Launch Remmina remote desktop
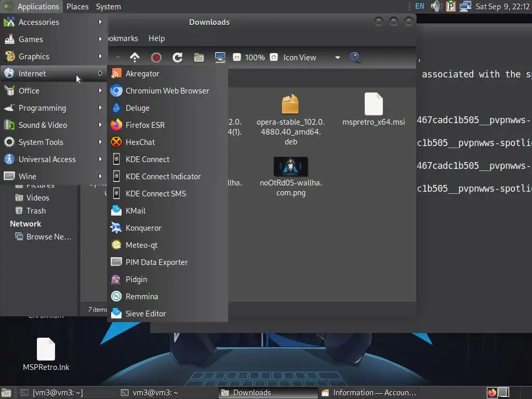This screenshot has height=399, width=532. 167,296
